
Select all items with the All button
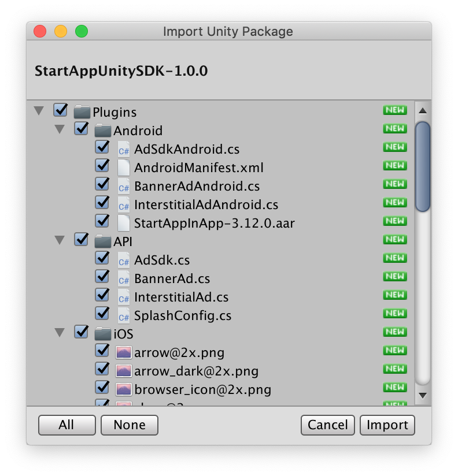67,425
